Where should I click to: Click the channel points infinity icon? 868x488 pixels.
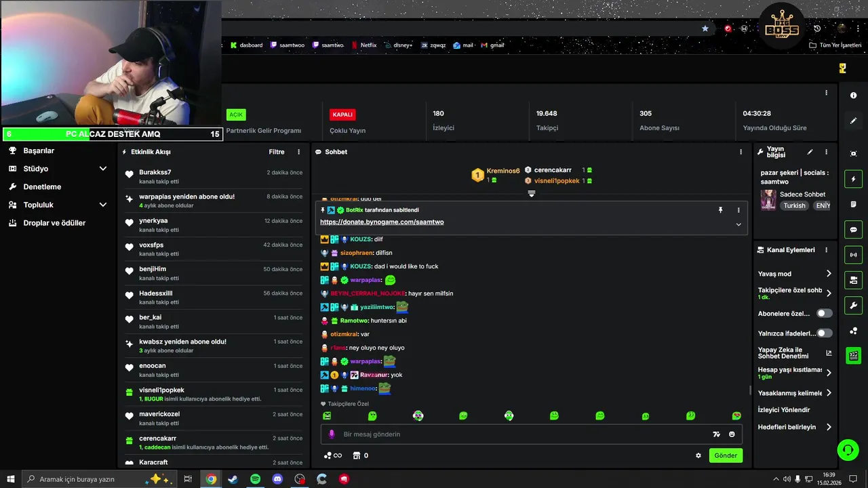tap(333, 455)
